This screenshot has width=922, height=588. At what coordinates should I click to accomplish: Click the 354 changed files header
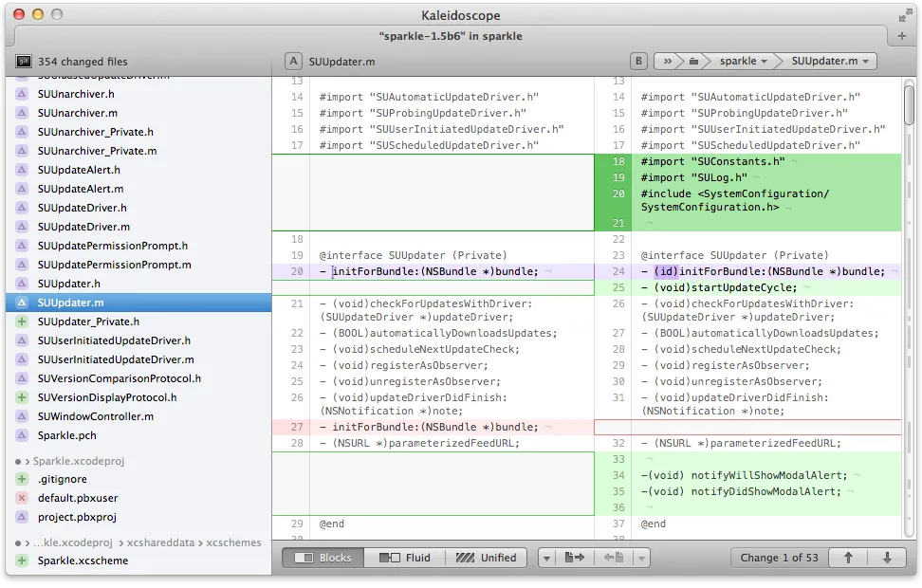coord(83,62)
